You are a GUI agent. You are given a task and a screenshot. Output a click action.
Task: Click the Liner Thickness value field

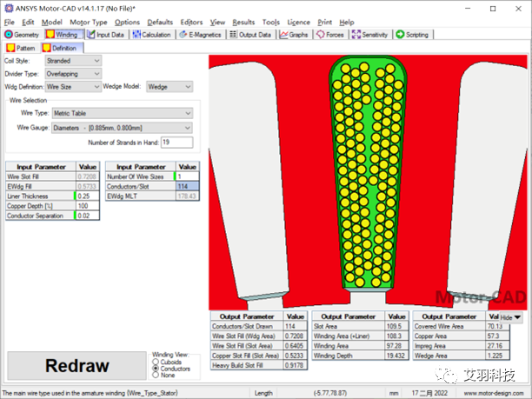[x=87, y=196]
